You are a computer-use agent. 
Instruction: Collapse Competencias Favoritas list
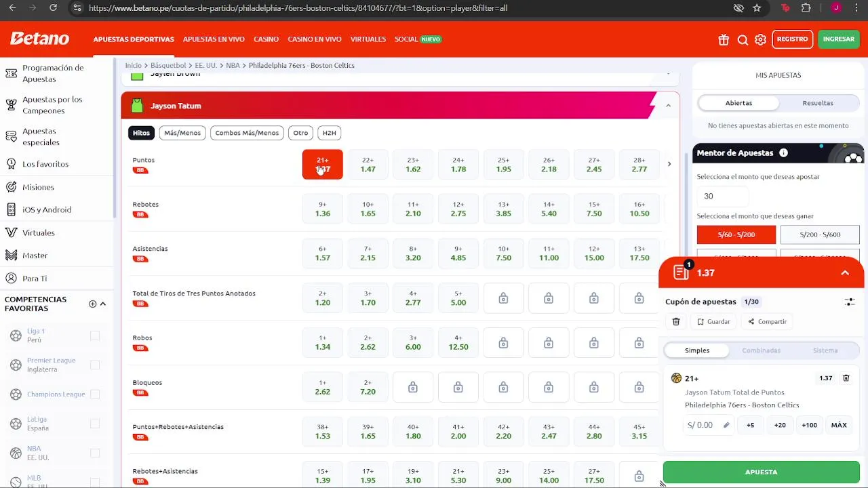click(x=103, y=304)
